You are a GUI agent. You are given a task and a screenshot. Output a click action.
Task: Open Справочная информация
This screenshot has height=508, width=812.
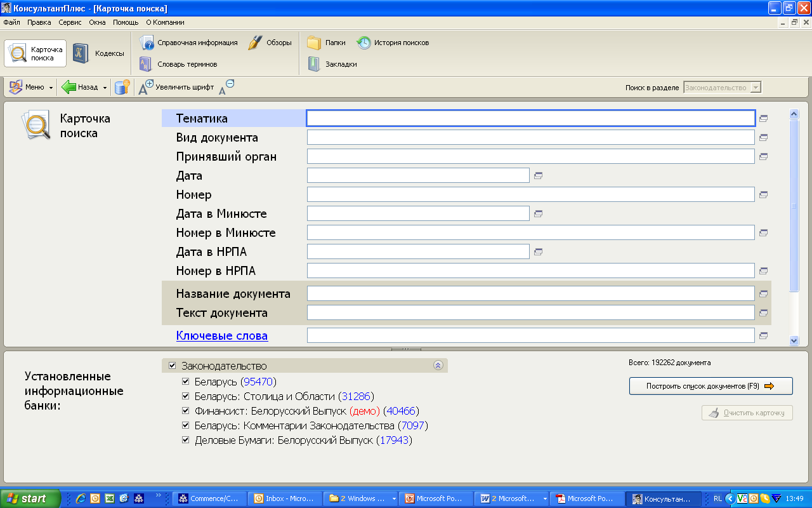click(x=188, y=43)
